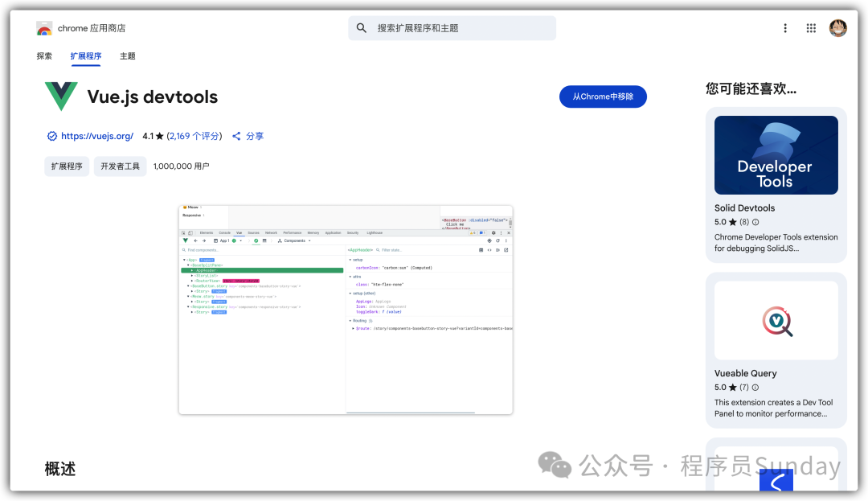Switch to the 探索 tab
Screen dimensions: 868x501
[x=44, y=56]
